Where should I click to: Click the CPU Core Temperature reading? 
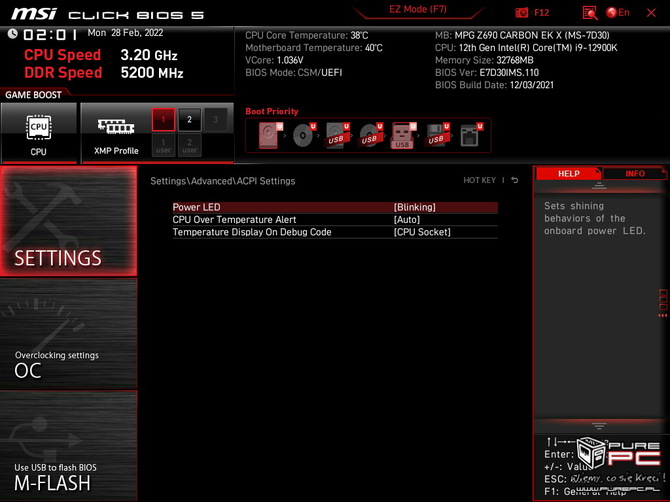click(x=306, y=35)
